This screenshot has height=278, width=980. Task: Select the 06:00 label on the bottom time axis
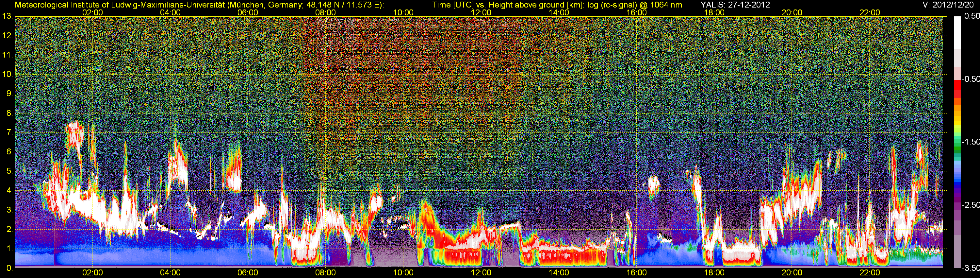[248, 273]
